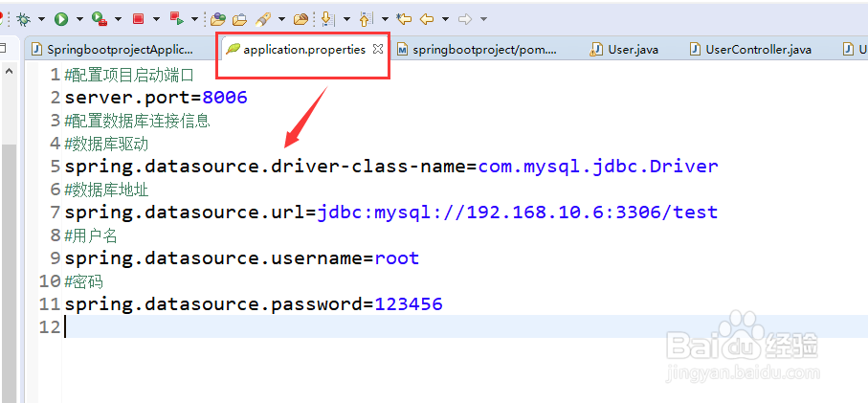Viewport: 868px width, 403px height.
Task: Click the Run External Tools icon
Action: point(100,19)
